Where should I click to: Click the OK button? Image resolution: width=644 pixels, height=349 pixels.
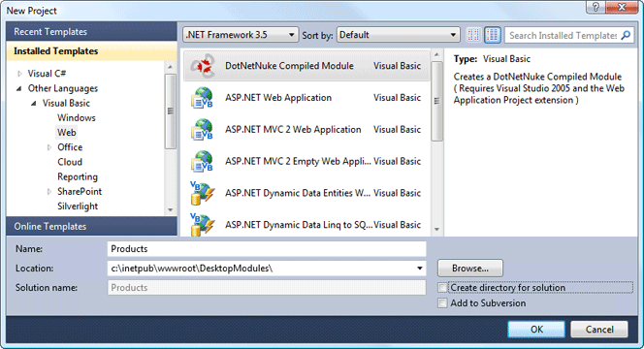click(536, 330)
